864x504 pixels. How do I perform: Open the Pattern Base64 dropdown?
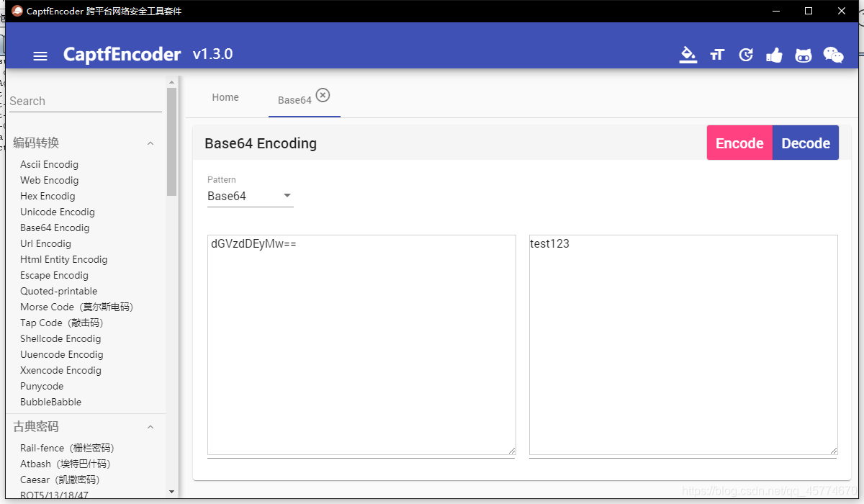tap(250, 196)
